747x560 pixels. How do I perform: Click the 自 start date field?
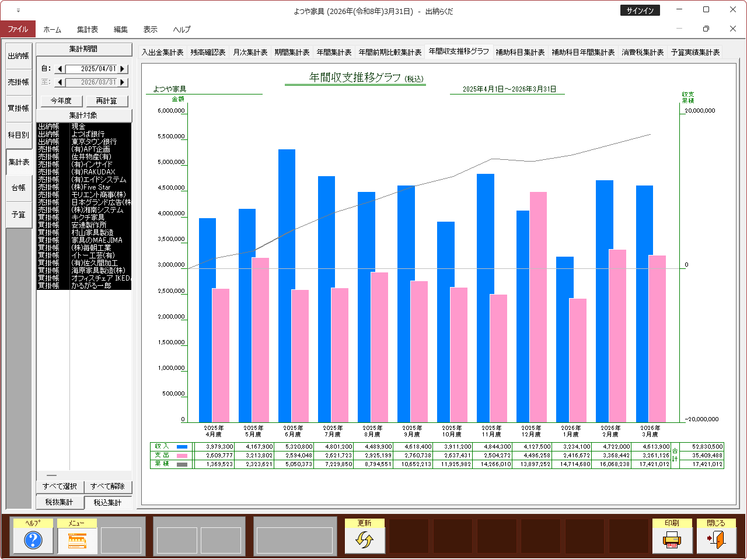point(91,69)
